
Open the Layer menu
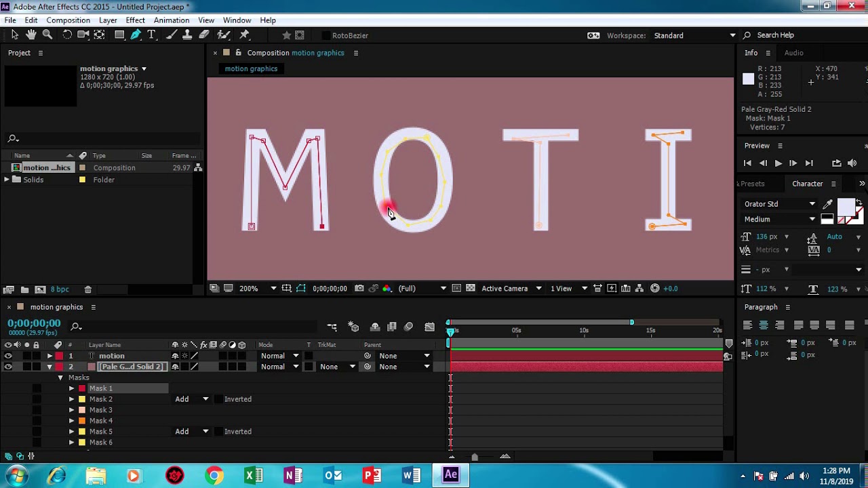click(x=108, y=20)
